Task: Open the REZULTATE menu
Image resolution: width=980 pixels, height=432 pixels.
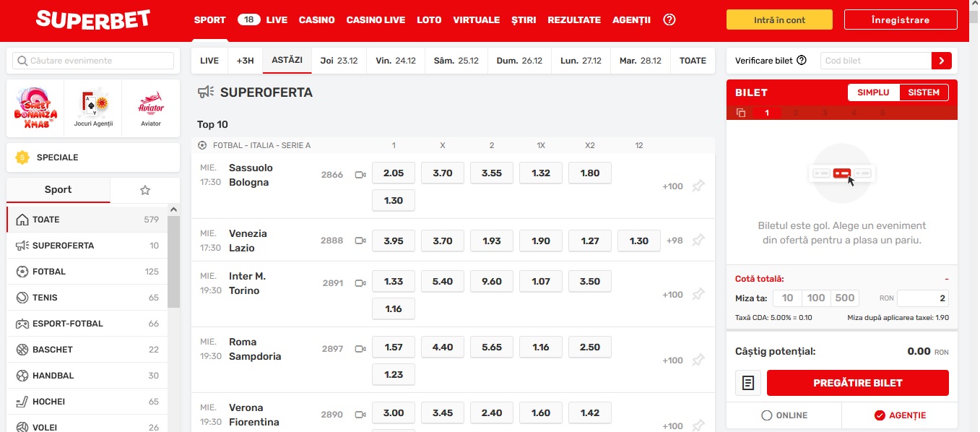Action: tap(574, 20)
